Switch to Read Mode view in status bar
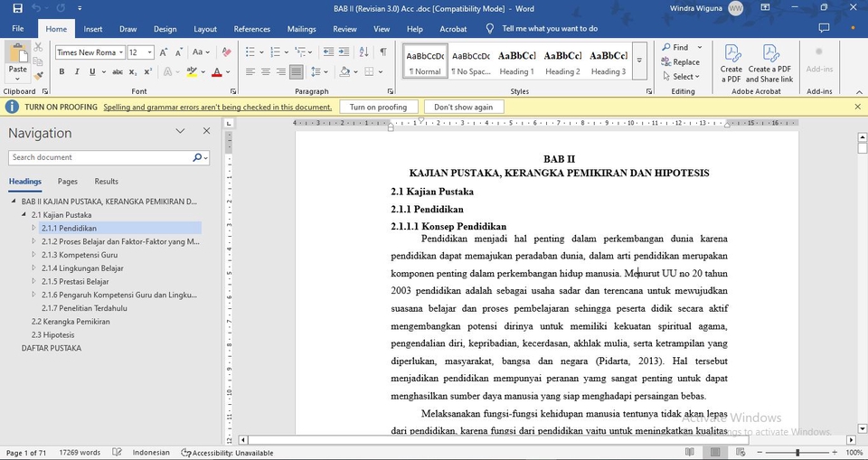Image resolution: width=868 pixels, height=460 pixels. coord(690,452)
